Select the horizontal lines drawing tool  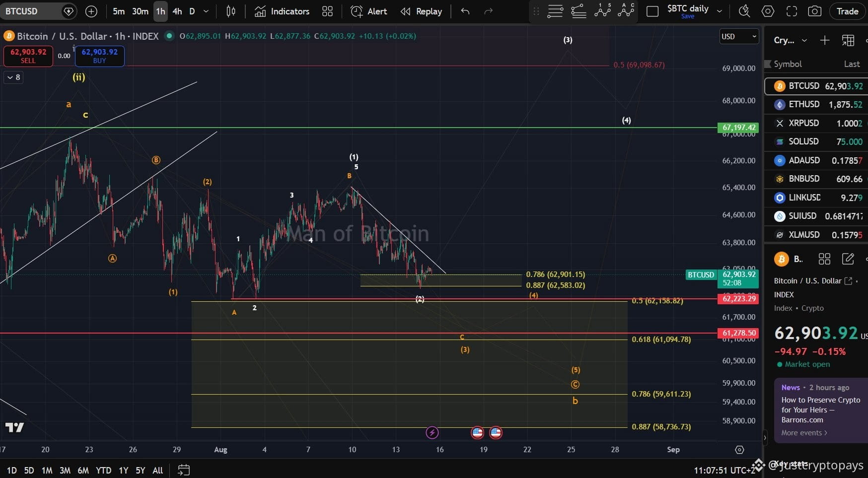click(x=555, y=11)
